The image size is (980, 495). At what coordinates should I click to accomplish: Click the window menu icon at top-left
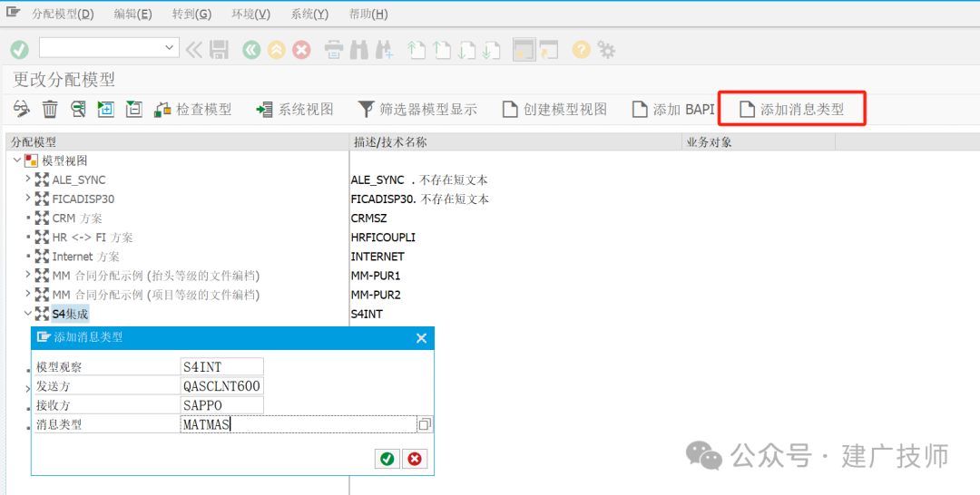click(x=13, y=11)
